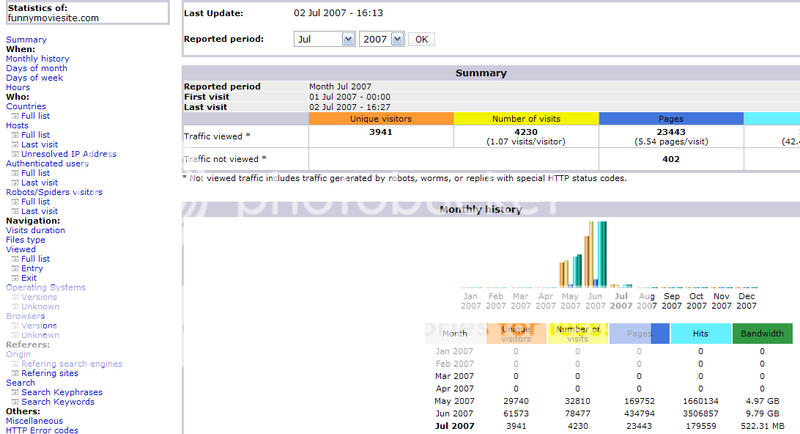
Task: Click the icon beside Browsers Versions
Action: coord(15,326)
